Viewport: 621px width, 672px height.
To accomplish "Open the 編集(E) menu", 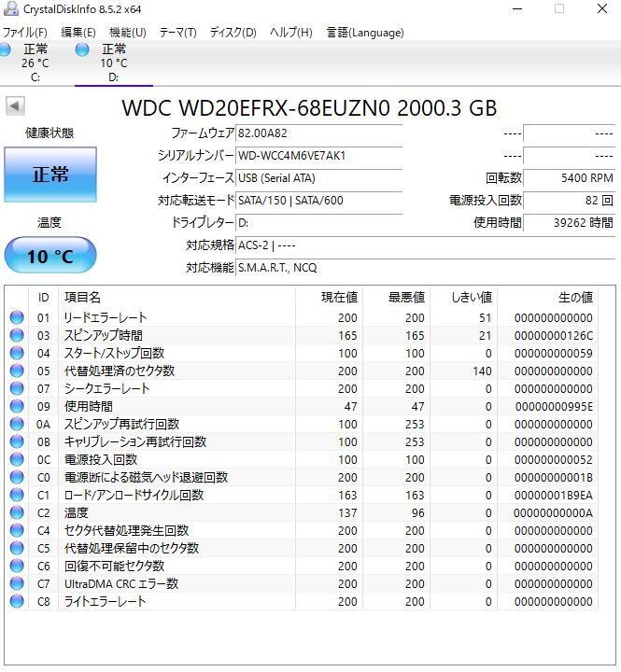I will (78, 33).
